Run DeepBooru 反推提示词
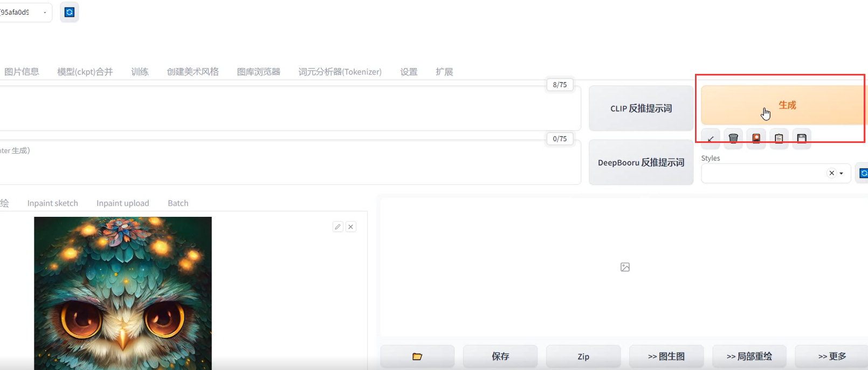Screen dimensions: 868x370 (641, 162)
